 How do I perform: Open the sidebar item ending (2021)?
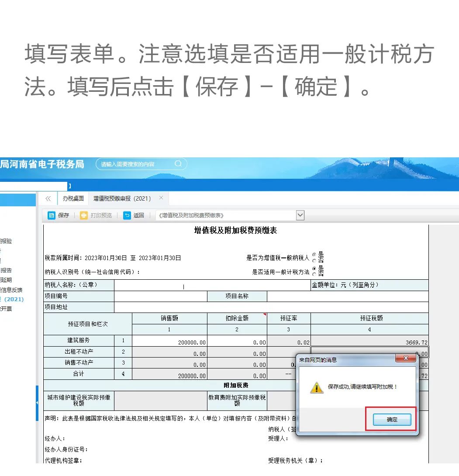12,299
